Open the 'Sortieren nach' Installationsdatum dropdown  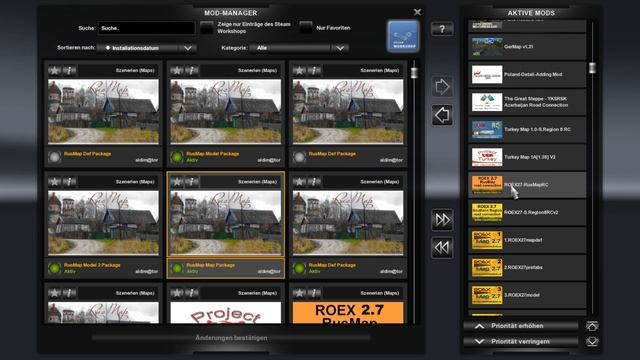point(147,48)
